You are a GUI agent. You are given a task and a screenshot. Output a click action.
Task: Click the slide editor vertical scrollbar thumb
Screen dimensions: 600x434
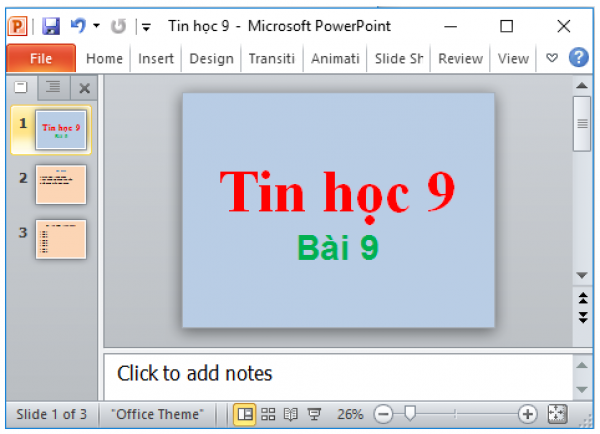[582, 124]
